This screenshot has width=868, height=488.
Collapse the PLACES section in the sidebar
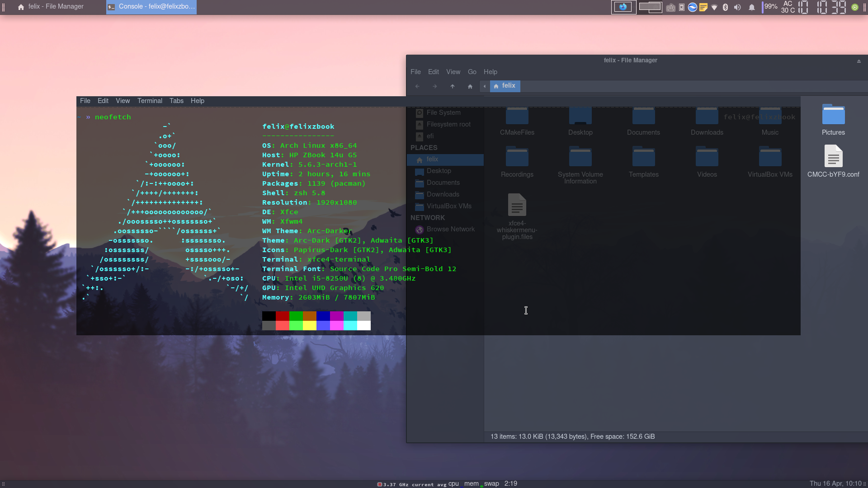tap(424, 148)
